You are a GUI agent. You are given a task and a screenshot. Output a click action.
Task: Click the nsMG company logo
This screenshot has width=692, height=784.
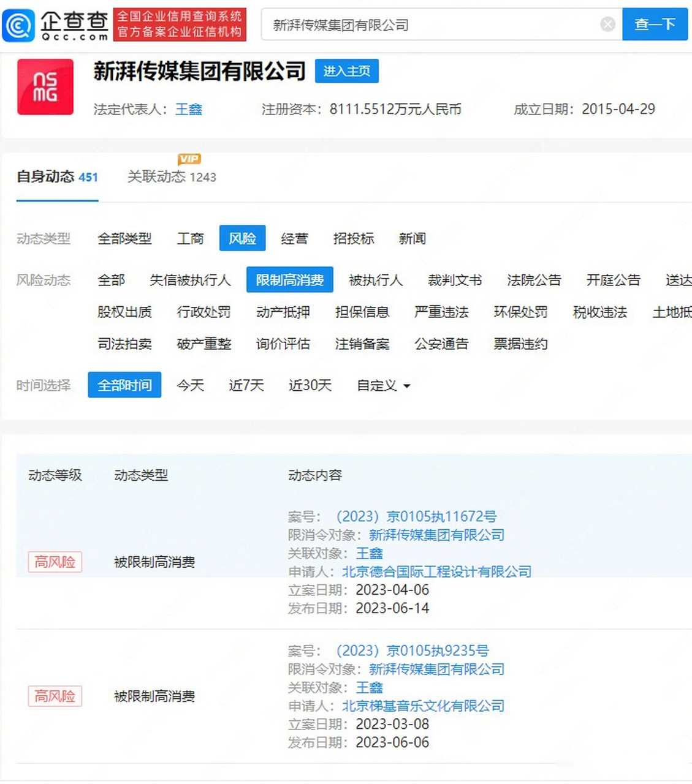[x=45, y=86]
